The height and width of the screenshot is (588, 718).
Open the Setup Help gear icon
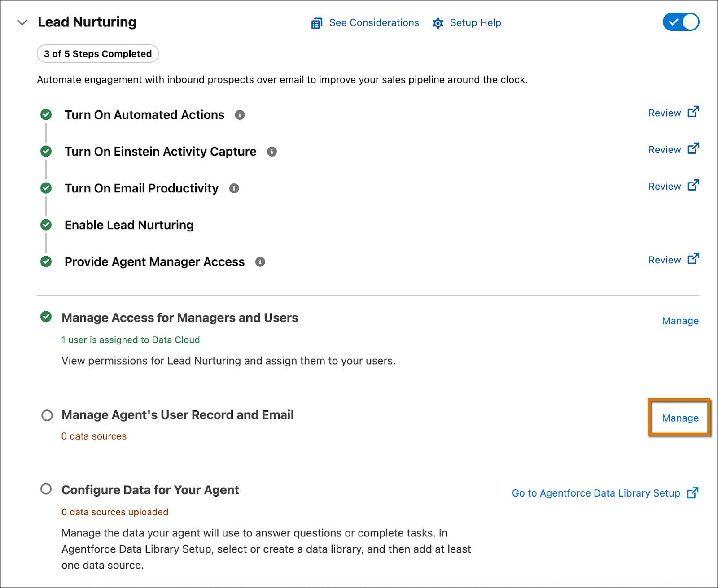click(438, 23)
